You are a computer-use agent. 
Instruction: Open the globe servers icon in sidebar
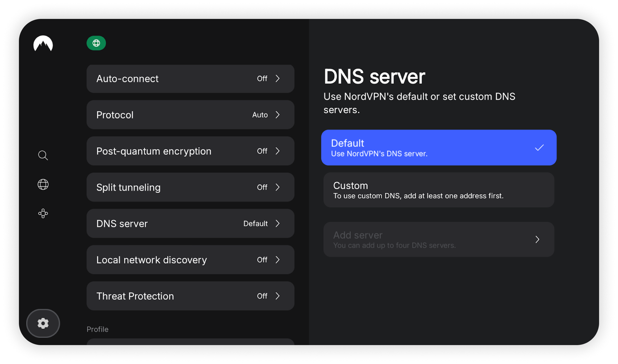43,185
